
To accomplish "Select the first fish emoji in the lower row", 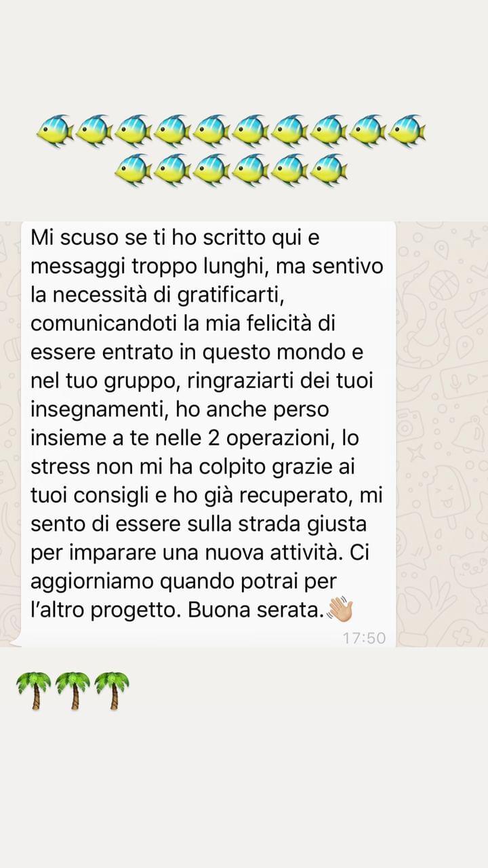I will [134, 170].
